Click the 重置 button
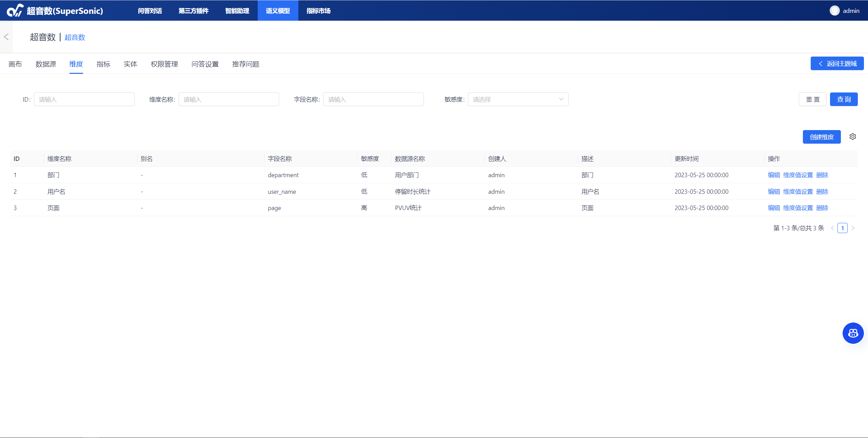The width and height of the screenshot is (868, 438). (812, 99)
